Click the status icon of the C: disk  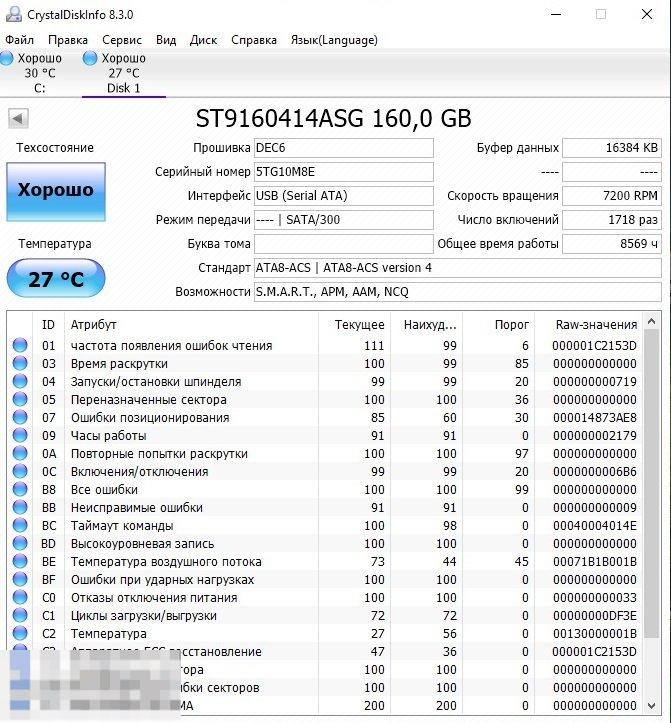click(x=6, y=58)
